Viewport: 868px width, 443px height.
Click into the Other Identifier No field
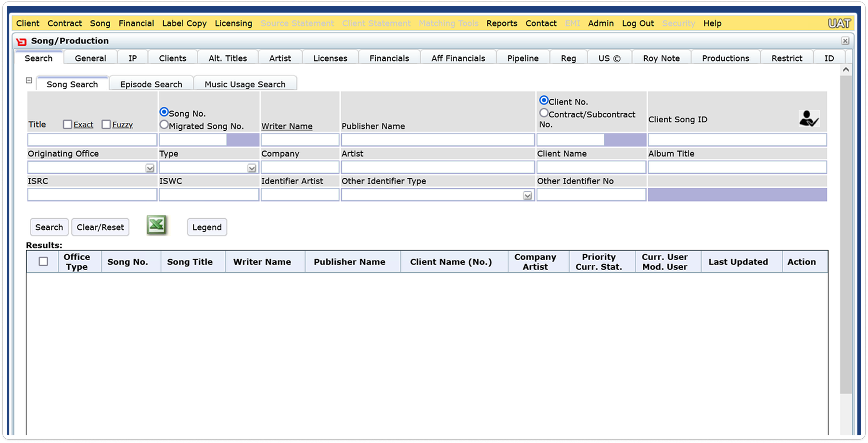(591, 195)
